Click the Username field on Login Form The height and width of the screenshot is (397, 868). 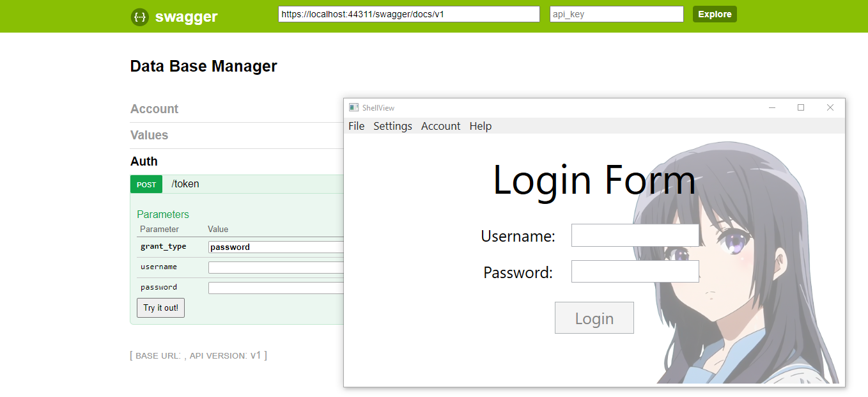click(x=635, y=235)
